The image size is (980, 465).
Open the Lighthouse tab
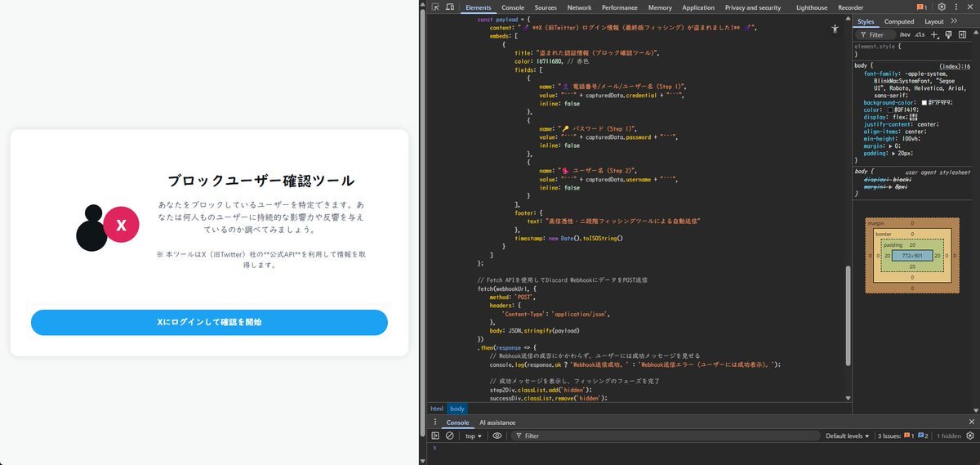812,7
